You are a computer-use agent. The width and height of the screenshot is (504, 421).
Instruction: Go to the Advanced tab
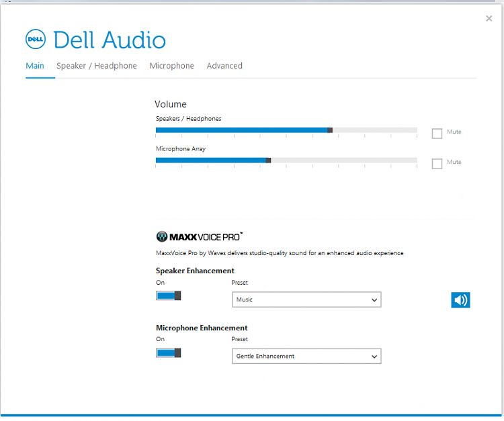[224, 66]
